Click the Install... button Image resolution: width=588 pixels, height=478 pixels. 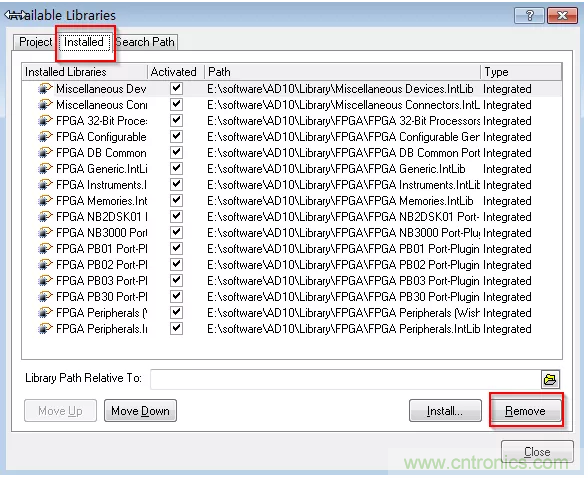[x=445, y=411]
